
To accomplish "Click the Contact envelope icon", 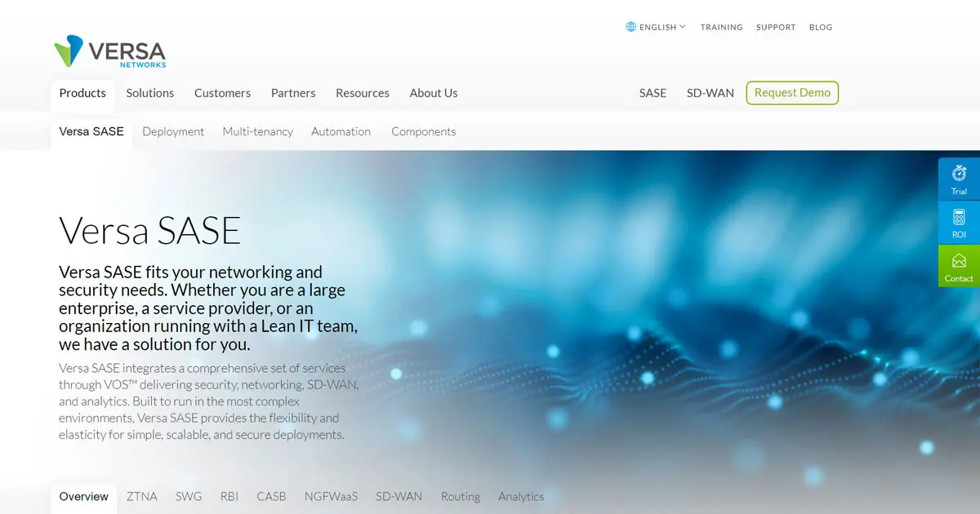I will coord(959,261).
